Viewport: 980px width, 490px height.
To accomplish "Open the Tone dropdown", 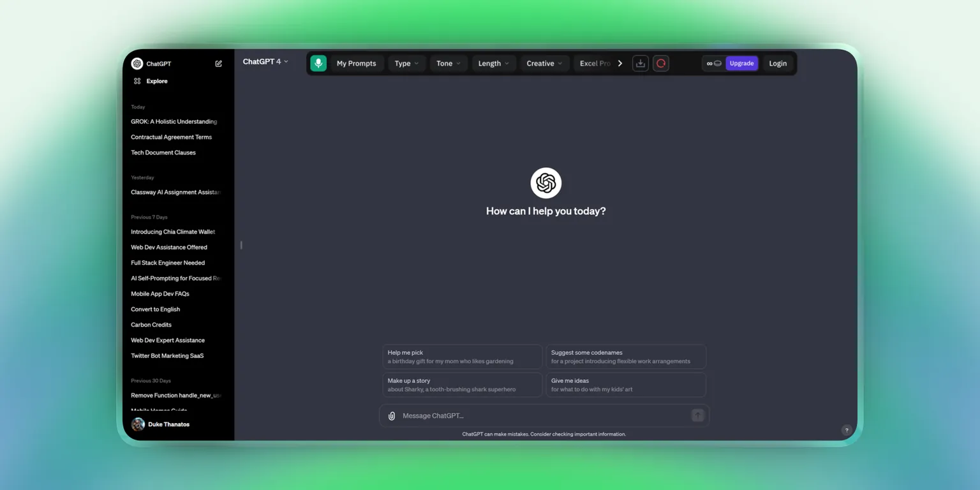I will [x=449, y=63].
